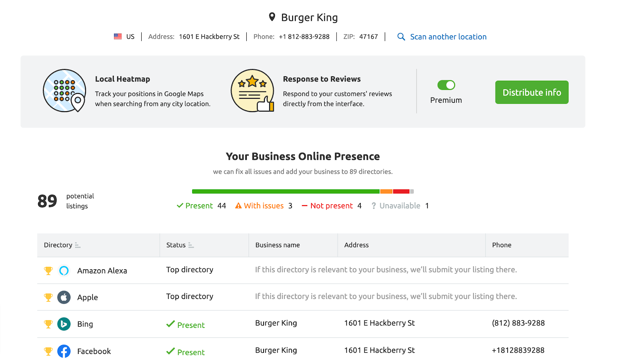Toggle the Premium switch off
The image size is (642, 364).
446,85
